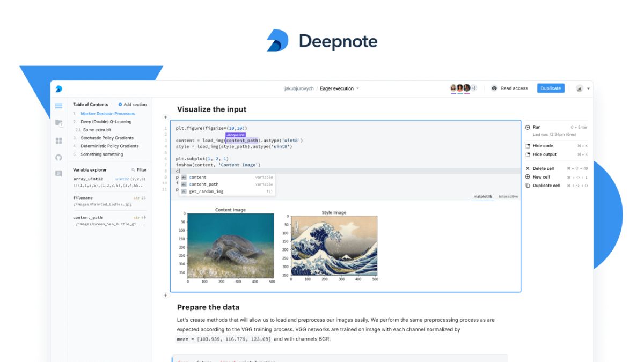Switch to the Interactive output tab

(508, 197)
